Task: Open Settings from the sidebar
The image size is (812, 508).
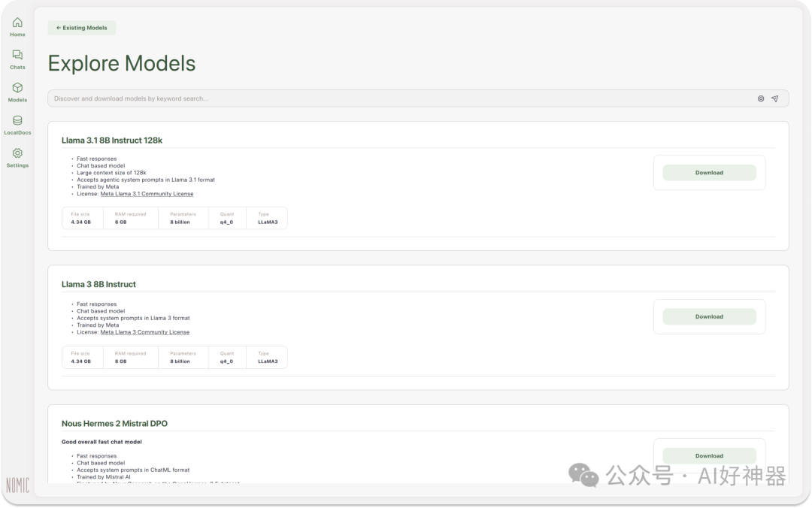Action: [17, 157]
